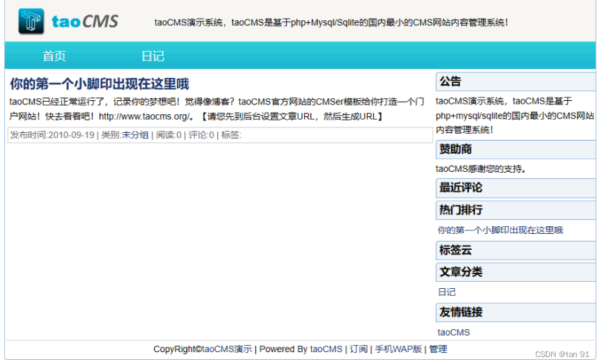Image resolution: width=600 pixels, height=364 pixels.
Task: Click the header tagline taoCMS演示系统 text
Action: point(331,22)
